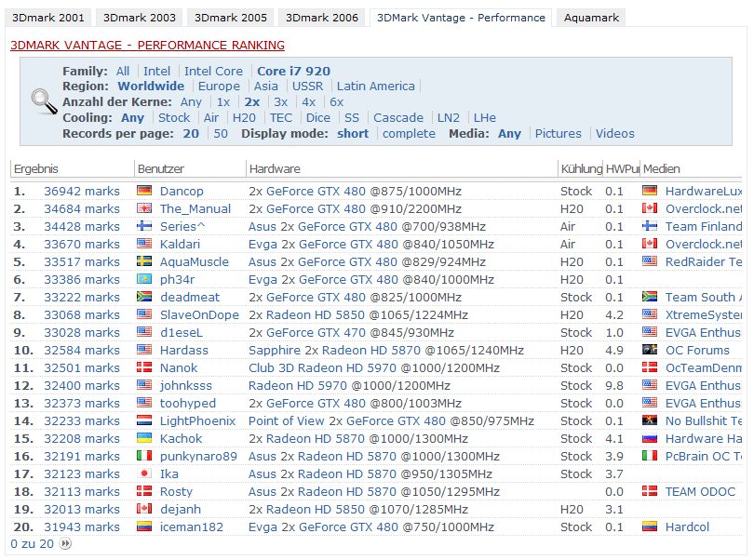Click Finland flag beside Series^
The image size is (754, 560).
[x=144, y=226]
